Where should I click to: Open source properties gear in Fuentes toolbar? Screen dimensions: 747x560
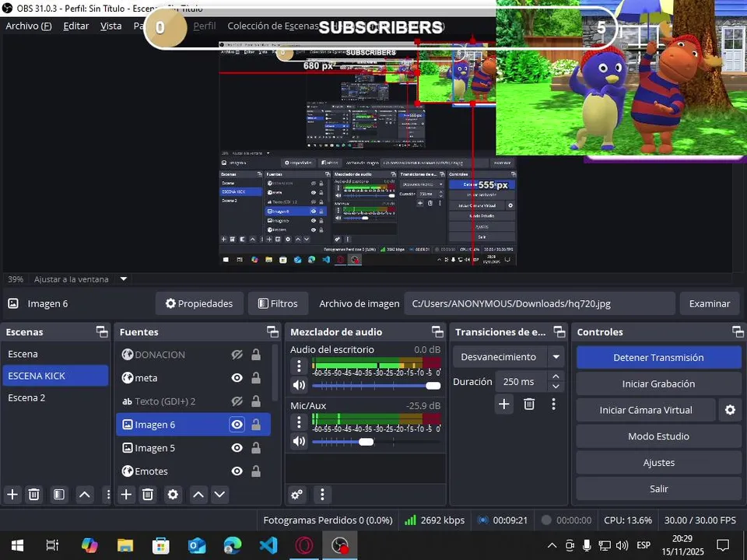173,495
